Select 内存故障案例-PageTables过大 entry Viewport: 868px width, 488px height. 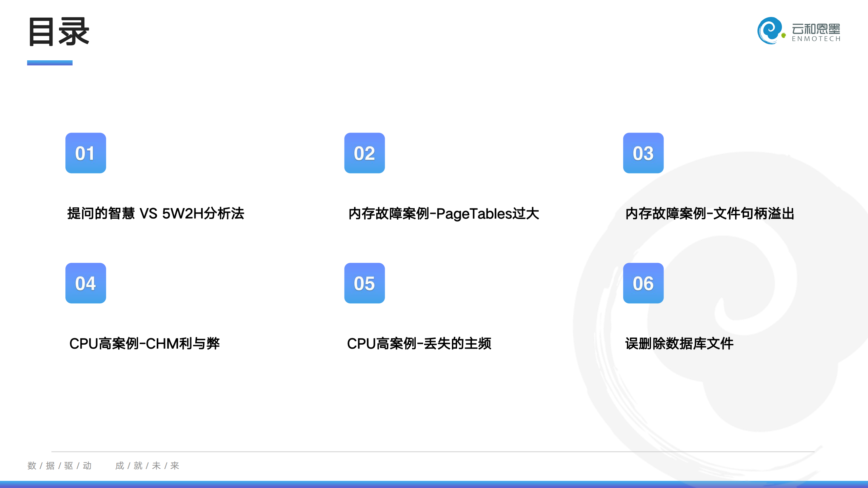tap(443, 213)
